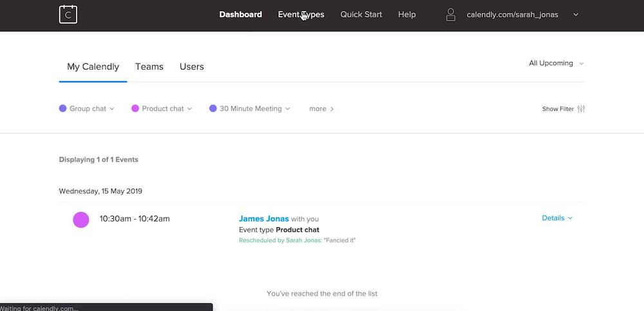Click the purple Product chat event dot
Screen dimensions: 644x311
[81, 220]
